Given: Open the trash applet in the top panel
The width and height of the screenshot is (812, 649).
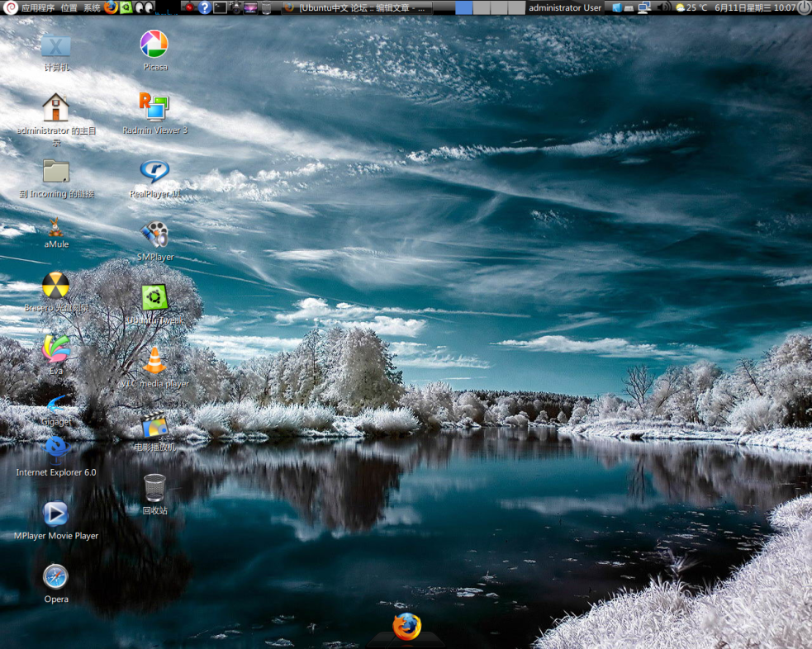Looking at the screenshot, I should tap(266, 7).
